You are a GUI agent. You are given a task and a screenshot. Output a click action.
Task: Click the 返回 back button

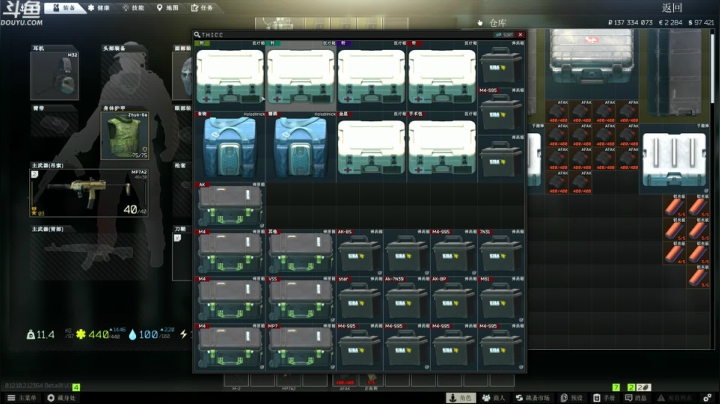point(672,8)
